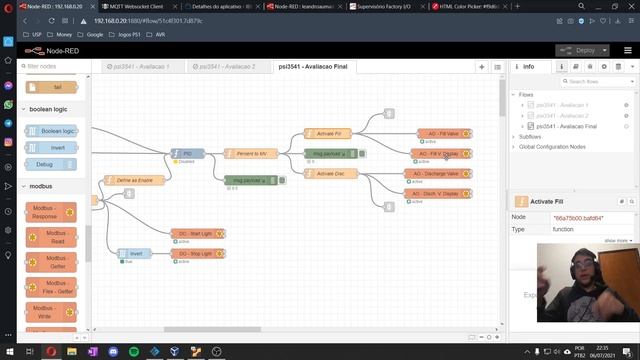Toggle enable state of Avaliacao 2 flow
The width and height of the screenshot is (640, 360).
[626, 116]
